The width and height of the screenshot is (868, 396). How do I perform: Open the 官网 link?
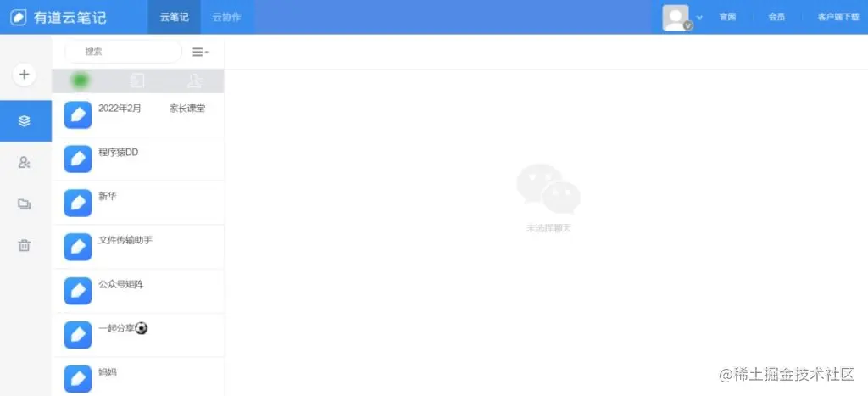point(727,17)
